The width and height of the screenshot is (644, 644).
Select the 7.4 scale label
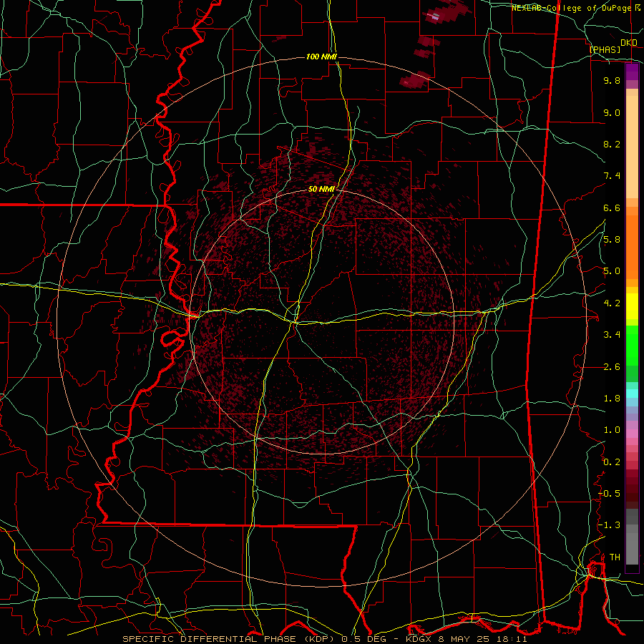click(612, 176)
